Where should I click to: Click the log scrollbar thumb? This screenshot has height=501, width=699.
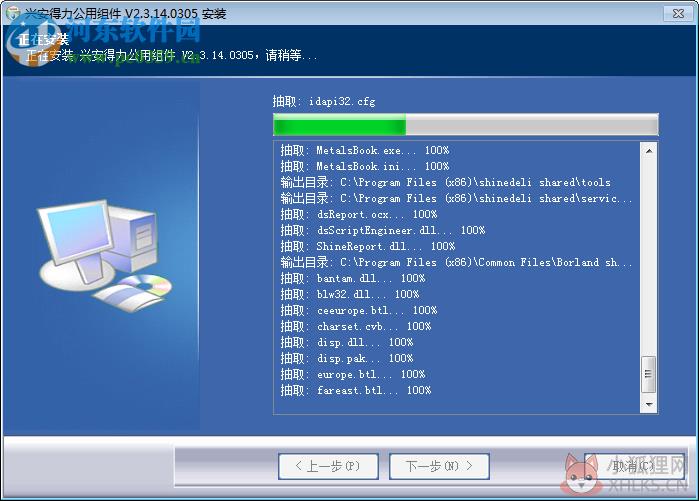pos(648,374)
